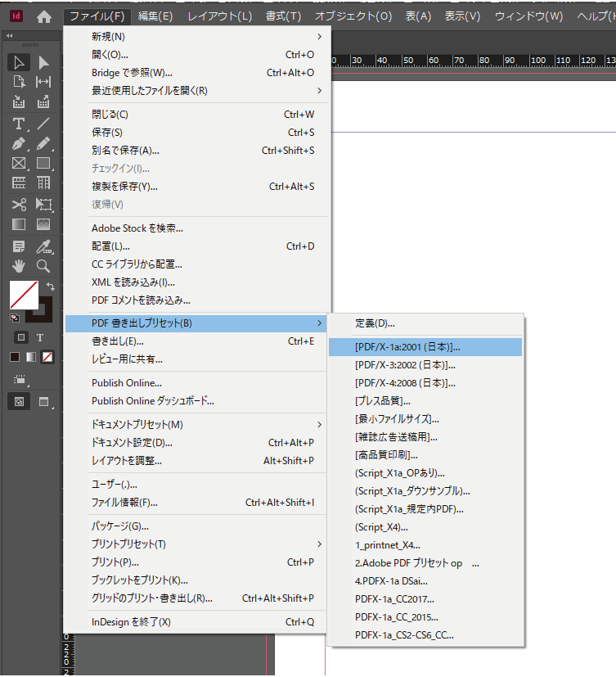The width and height of the screenshot is (616, 677).
Task: Choose 別名で保存(A)... menu item
Action: (196, 151)
